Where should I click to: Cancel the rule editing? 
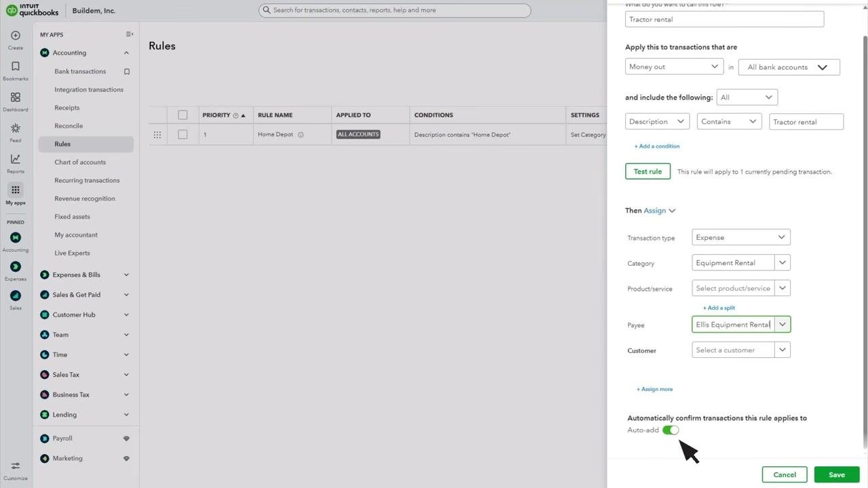click(x=785, y=474)
